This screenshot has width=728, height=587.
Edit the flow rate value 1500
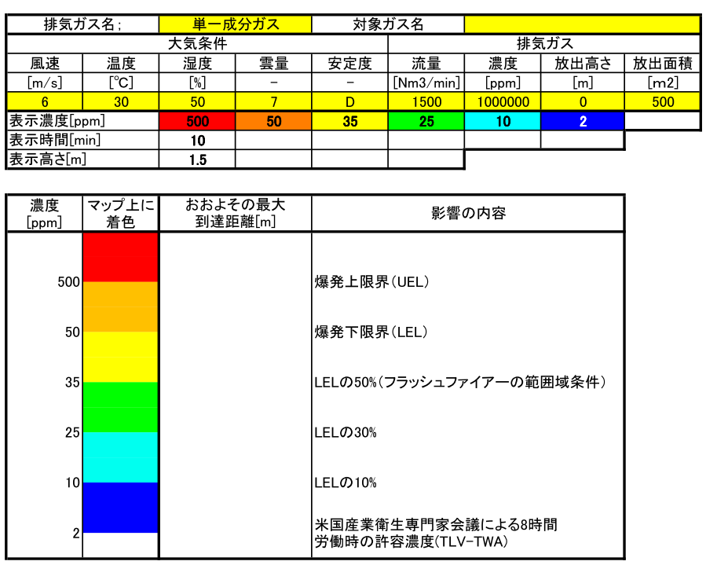[x=426, y=101]
